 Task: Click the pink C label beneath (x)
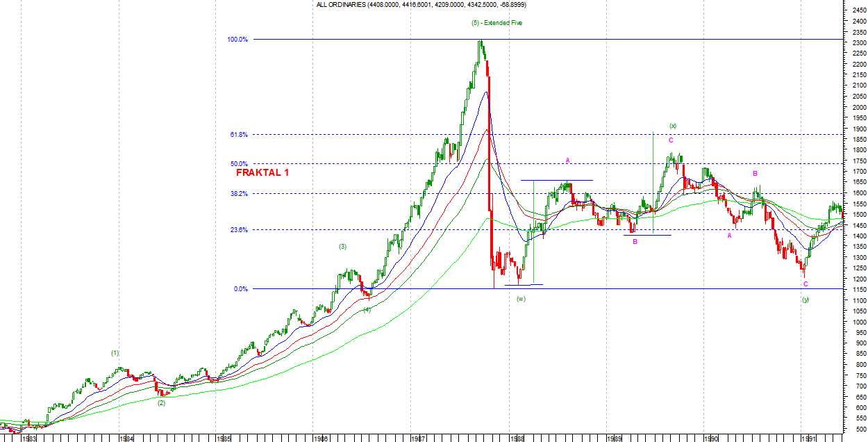tap(671, 140)
